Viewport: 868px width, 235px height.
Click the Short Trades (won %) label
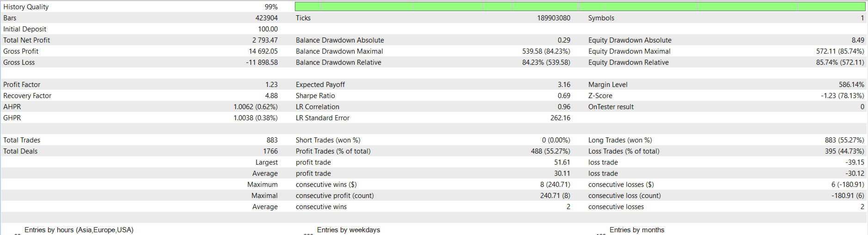[328, 140]
